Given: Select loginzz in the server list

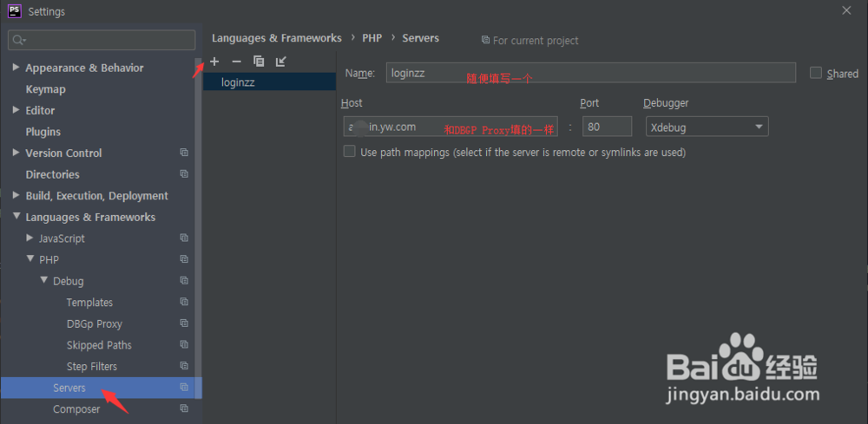Looking at the screenshot, I should 270,82.
